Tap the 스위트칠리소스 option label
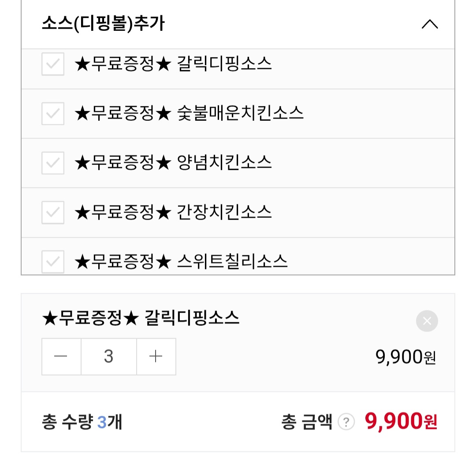Screen dimensions: 476x455 click(181, 261)
